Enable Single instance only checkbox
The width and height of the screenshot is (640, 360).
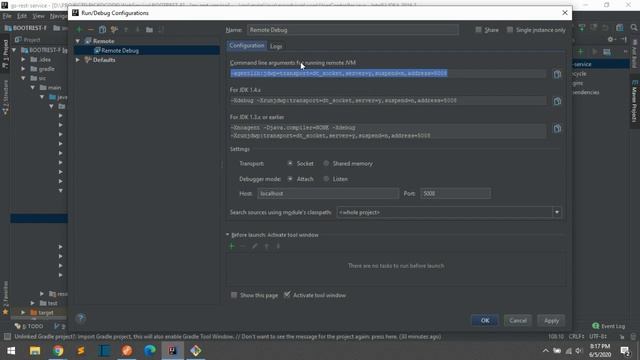510,30
